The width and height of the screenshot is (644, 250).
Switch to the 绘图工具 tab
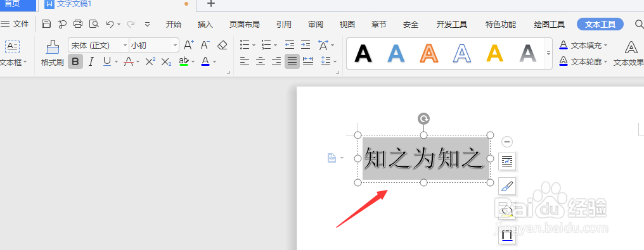(x=549, y=25)
